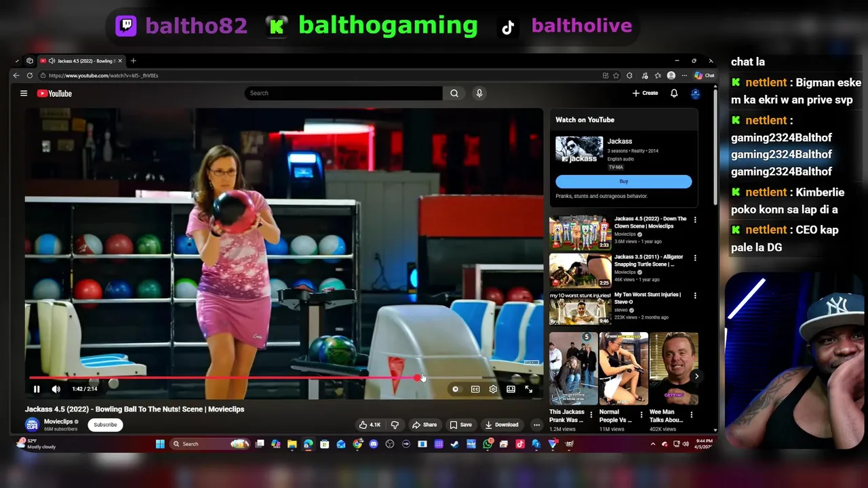This screenshot has width=868, height=488.
Task: Open browser settings and more ellipsis
Action: (684, 75)
